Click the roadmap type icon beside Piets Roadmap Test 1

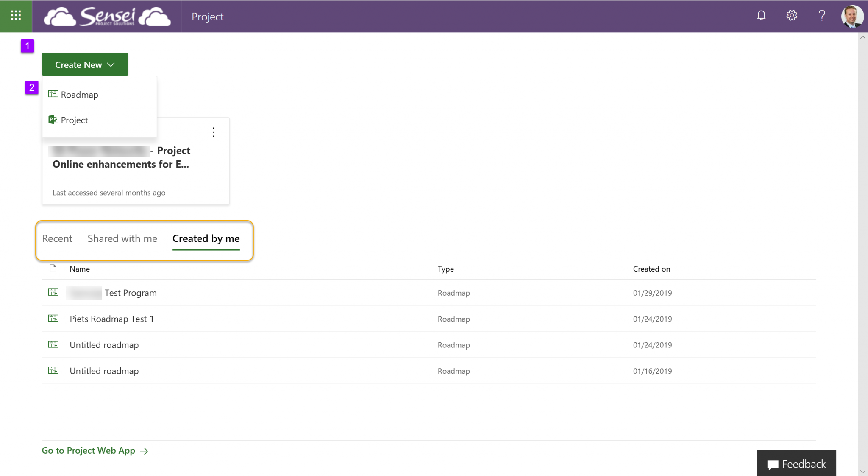(x=53, y=318)
